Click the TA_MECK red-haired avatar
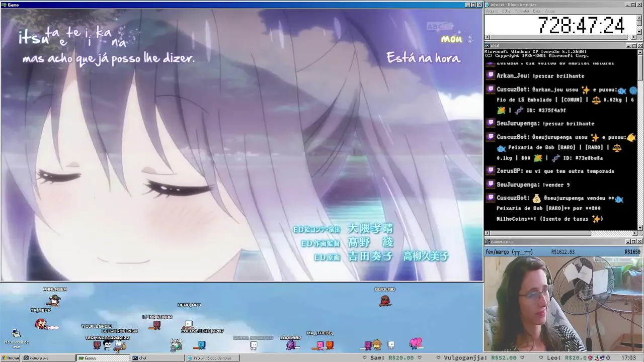 (41, 324)
